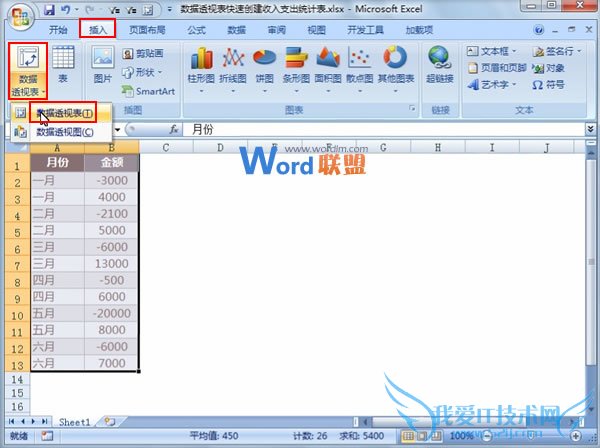The width and height of the screenshot is (600, 448).
Task: Open the PivotTable (数据透视表) ribbon button
Action: pos(28,71)
